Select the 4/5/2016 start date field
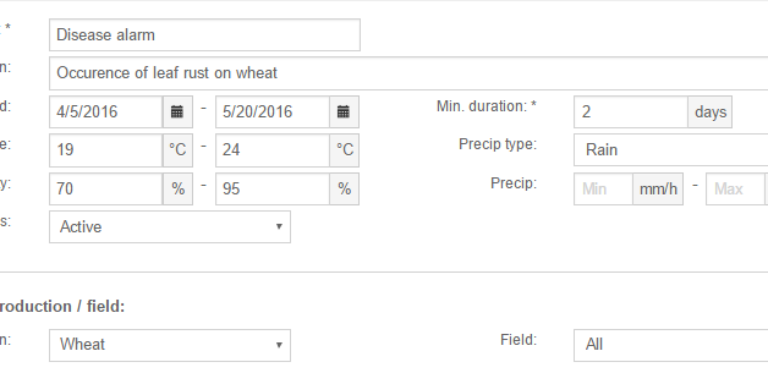 tap(106, 112)
